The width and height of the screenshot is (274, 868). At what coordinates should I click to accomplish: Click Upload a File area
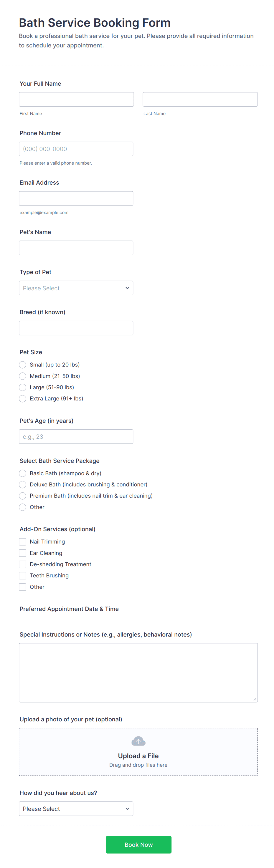[x=138, y=756]
